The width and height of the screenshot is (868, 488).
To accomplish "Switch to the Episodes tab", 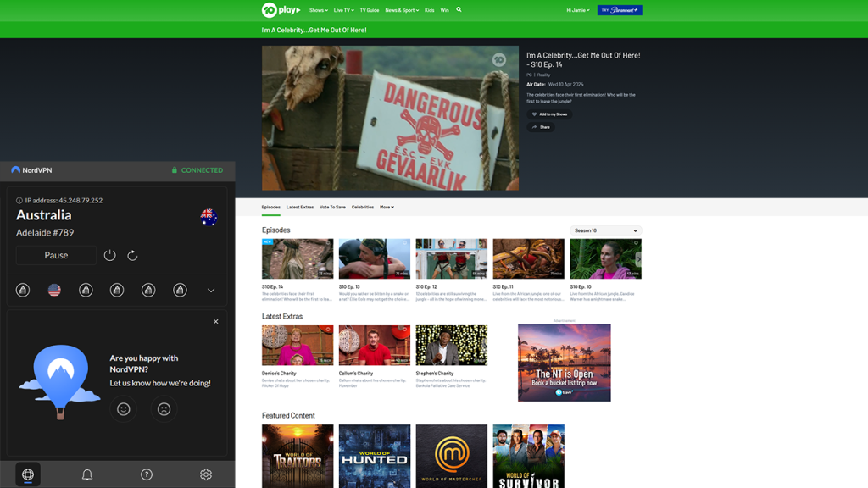I will click(270, 207).
